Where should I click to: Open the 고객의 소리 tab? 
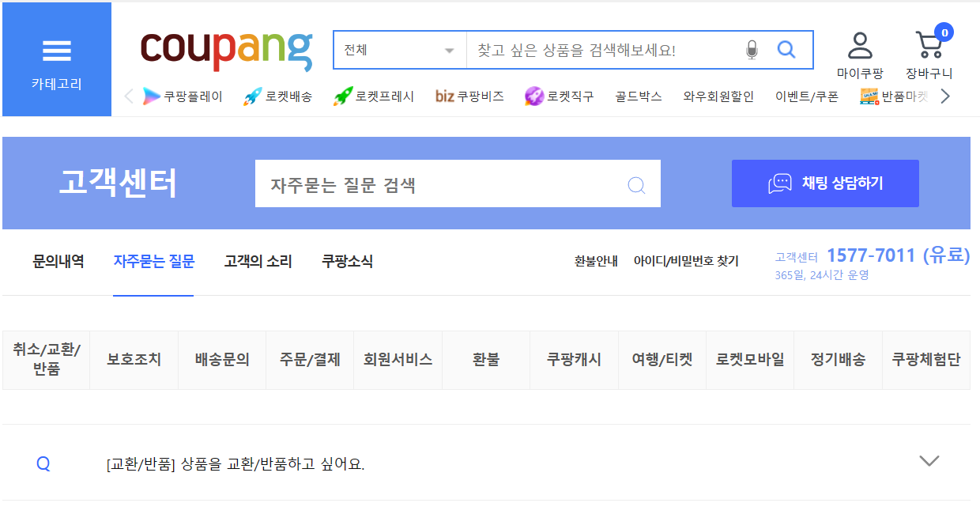point(258,263)
